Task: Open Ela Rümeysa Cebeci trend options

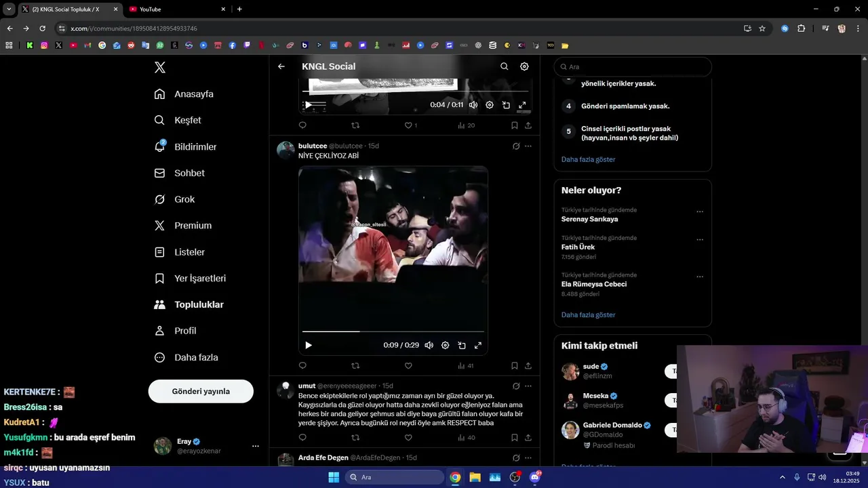Action: (700, 277)
